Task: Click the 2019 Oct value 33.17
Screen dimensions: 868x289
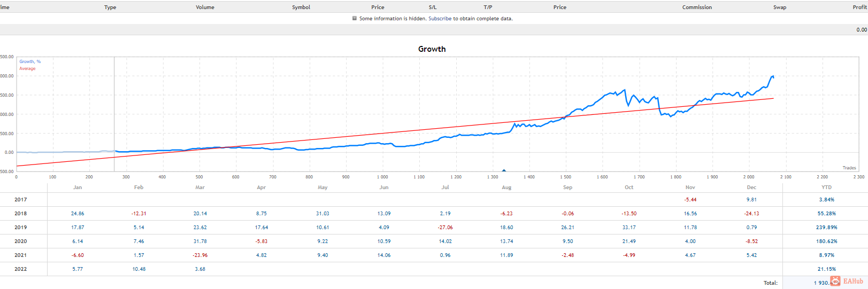Action: [x=629, y=228]
